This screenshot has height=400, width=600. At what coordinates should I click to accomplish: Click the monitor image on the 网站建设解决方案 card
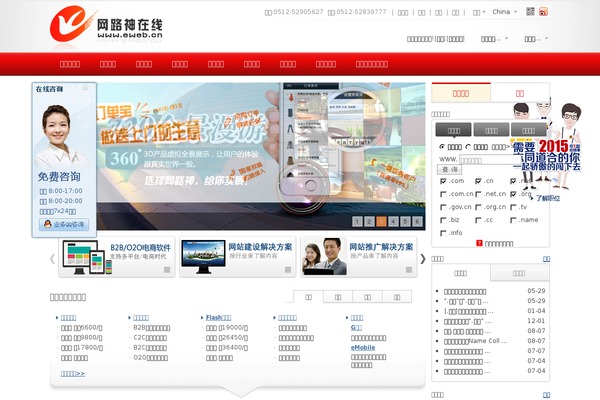click(203, 257)
